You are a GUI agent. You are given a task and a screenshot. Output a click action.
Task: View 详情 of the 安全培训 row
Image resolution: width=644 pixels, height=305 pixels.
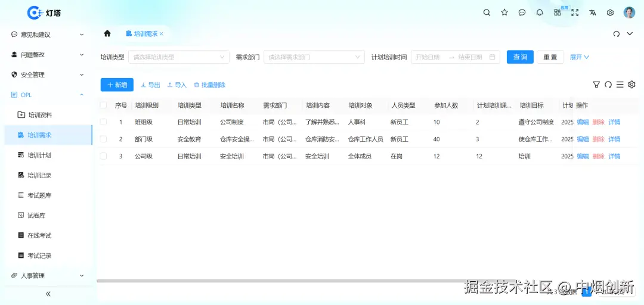click(614, 156)
